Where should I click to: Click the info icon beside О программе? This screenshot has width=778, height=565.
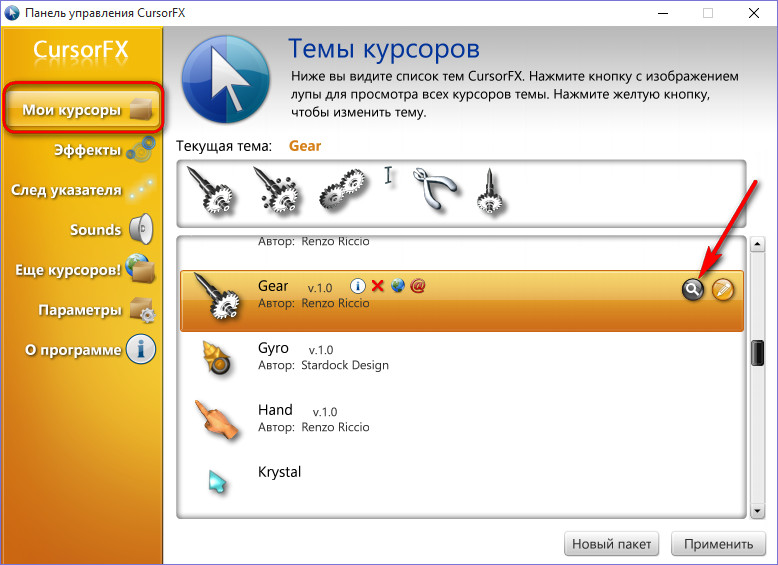click(x=140, y=349)
